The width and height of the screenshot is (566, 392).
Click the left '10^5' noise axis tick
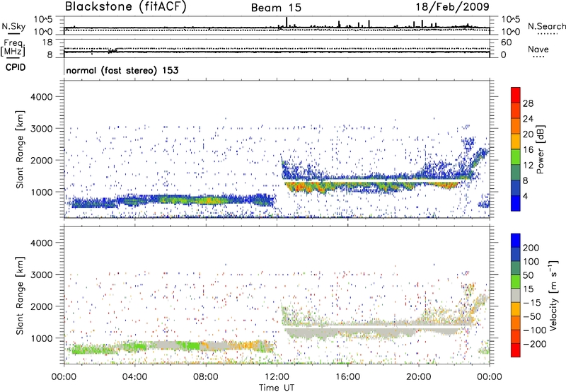click(43, 19)
